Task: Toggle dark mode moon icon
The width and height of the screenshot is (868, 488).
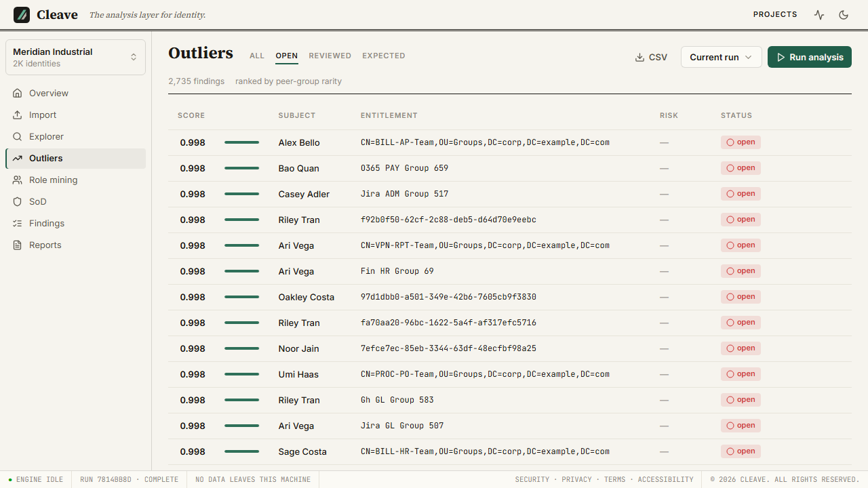Action: click(844, 14)
